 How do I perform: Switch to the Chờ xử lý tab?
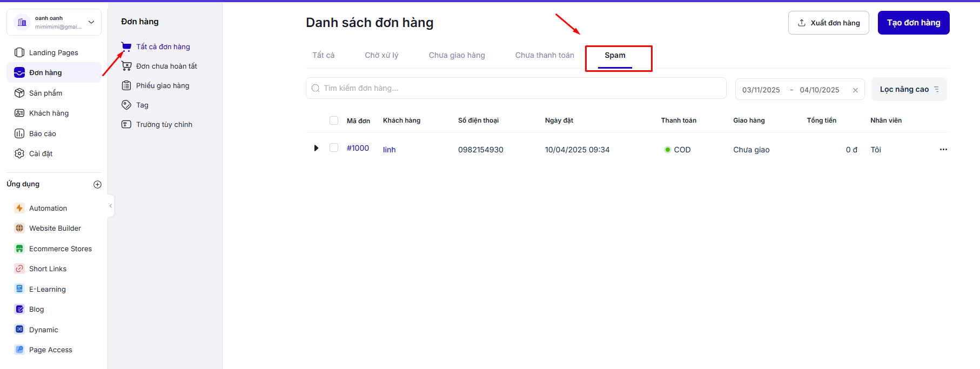coord(381,55)
